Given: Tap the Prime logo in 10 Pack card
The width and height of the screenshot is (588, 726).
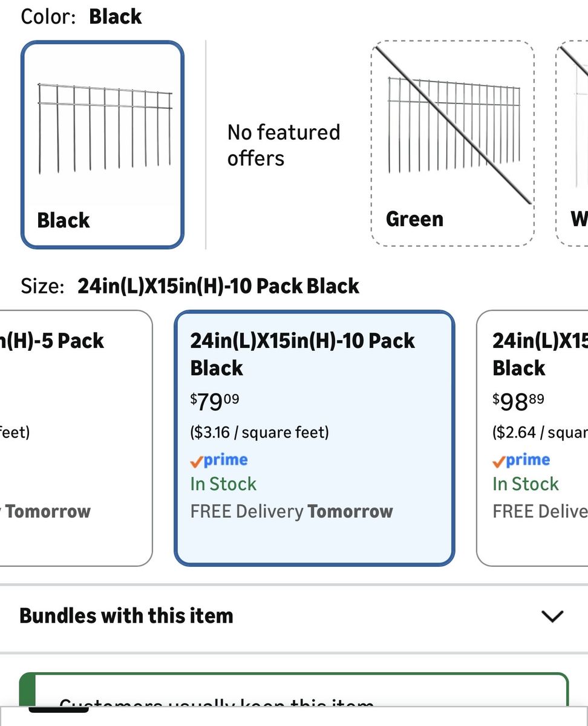Looking at the screenshot, I should pyautogui.click(x=219, y=460).
